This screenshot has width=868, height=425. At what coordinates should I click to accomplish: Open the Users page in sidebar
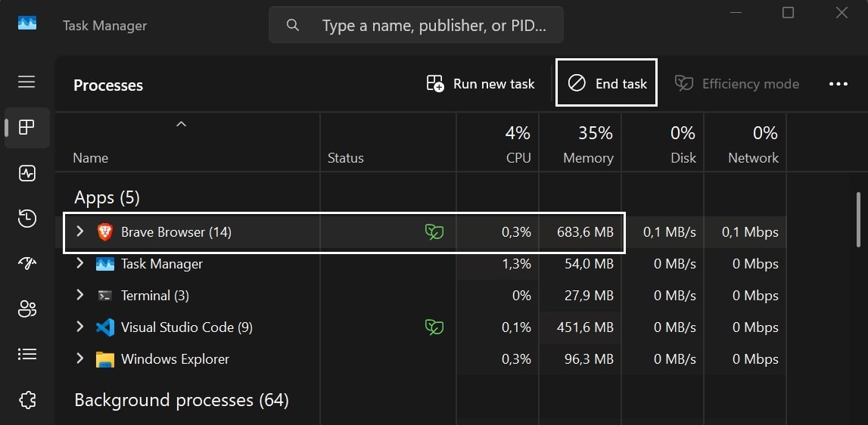pyautogui.click(x=26, y=309)
